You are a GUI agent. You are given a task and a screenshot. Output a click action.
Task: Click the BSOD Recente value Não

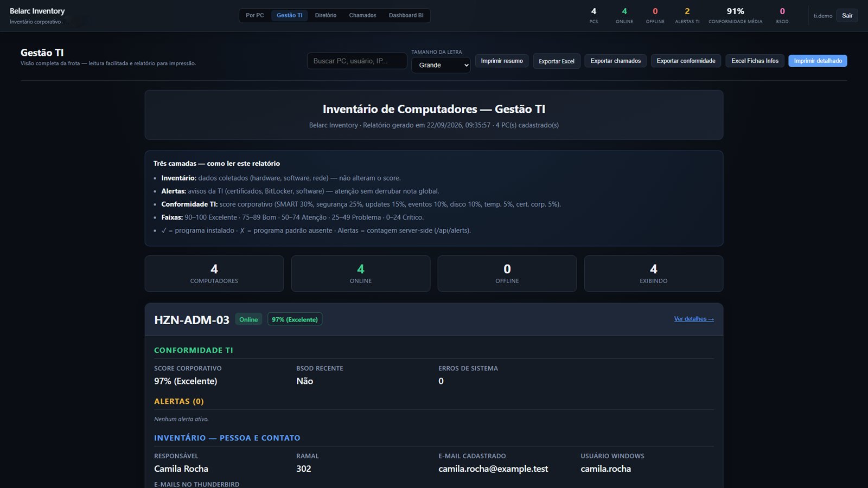point(305,381)
